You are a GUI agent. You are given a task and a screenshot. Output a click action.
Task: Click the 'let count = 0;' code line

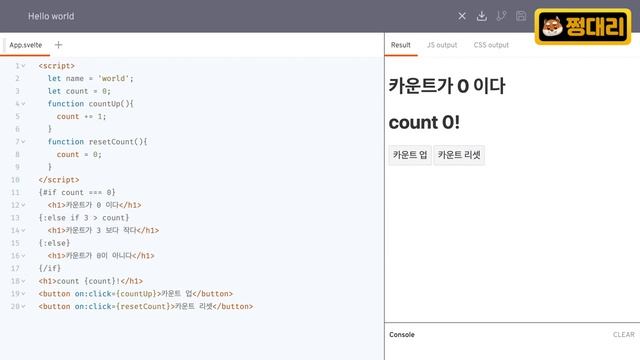(79, 91)
